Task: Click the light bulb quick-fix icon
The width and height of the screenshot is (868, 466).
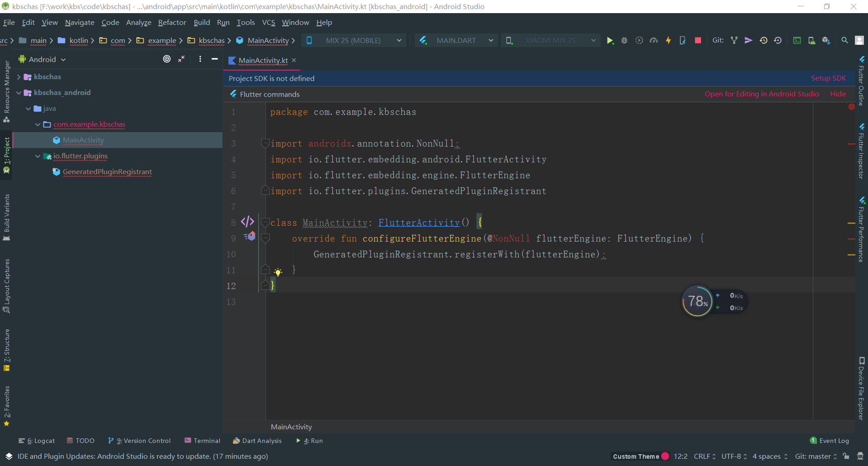Action: (x=278, y=272)
